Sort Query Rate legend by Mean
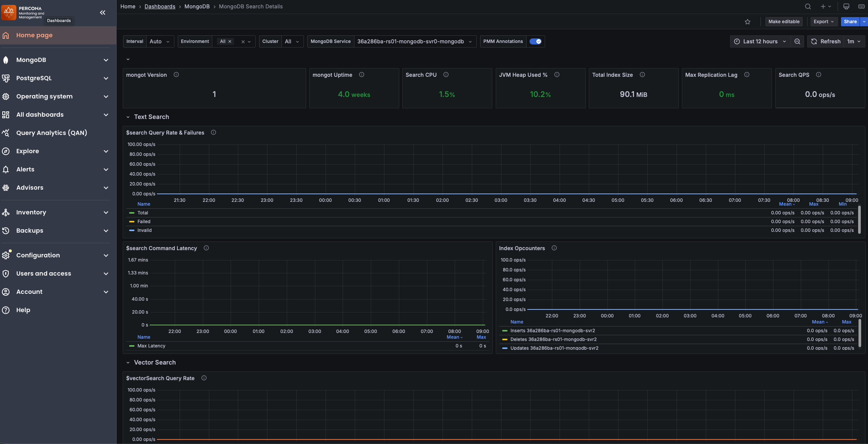868x444 pixels. coord(787,204)
